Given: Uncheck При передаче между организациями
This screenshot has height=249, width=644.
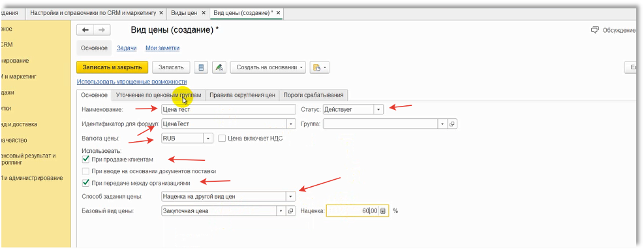Looking at the screenshot, I should tap(85, 183).
